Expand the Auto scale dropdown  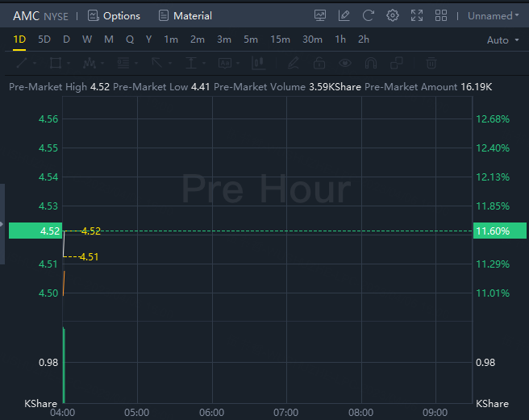pyautogui.click(x=502, y=40)
